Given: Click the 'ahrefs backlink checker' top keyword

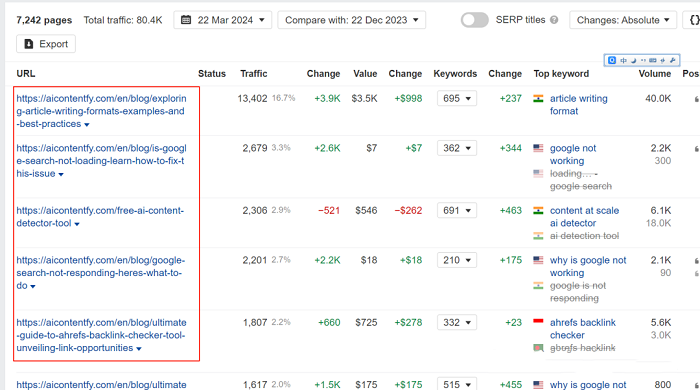Looking at the screenshot, I should [583, 329].
